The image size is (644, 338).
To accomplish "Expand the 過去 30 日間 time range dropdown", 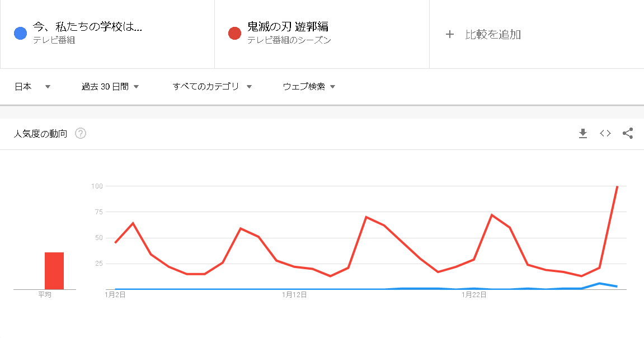I will (110, 86).
